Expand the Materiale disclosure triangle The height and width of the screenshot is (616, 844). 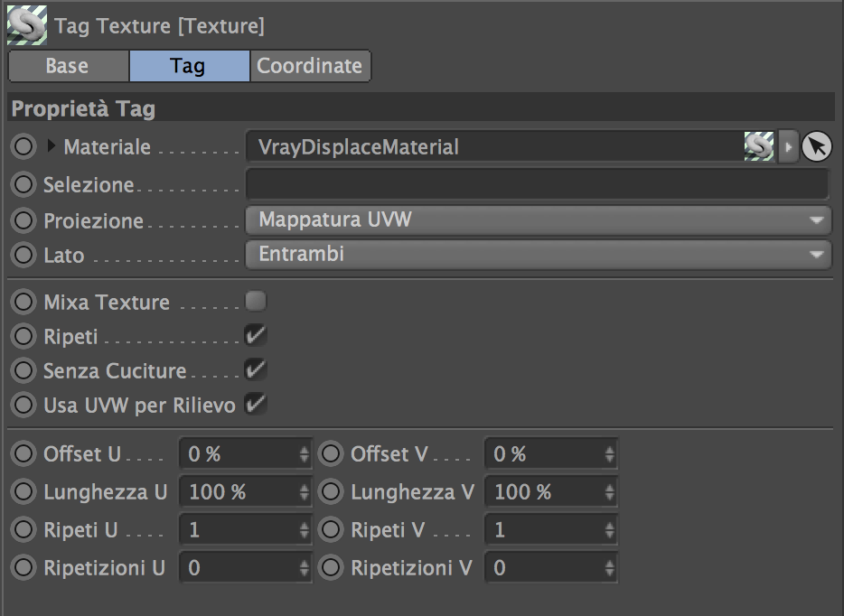point(52,145)
